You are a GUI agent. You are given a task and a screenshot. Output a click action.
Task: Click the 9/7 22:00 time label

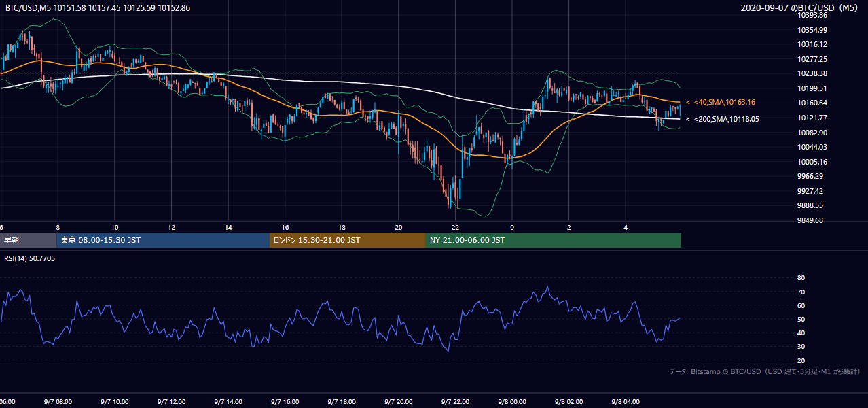(x=455, y=402)
